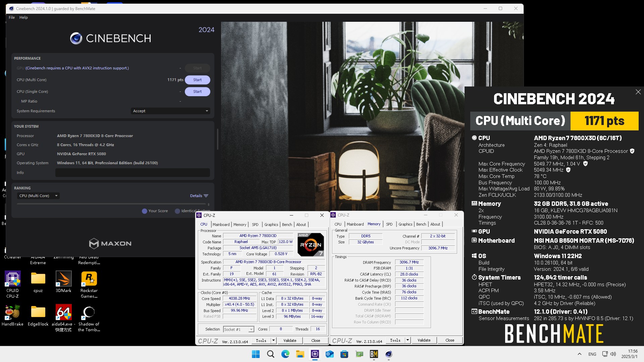Click the Max TDP value 120.0 W
Screen dimensions: 644x362
(285, 242)
